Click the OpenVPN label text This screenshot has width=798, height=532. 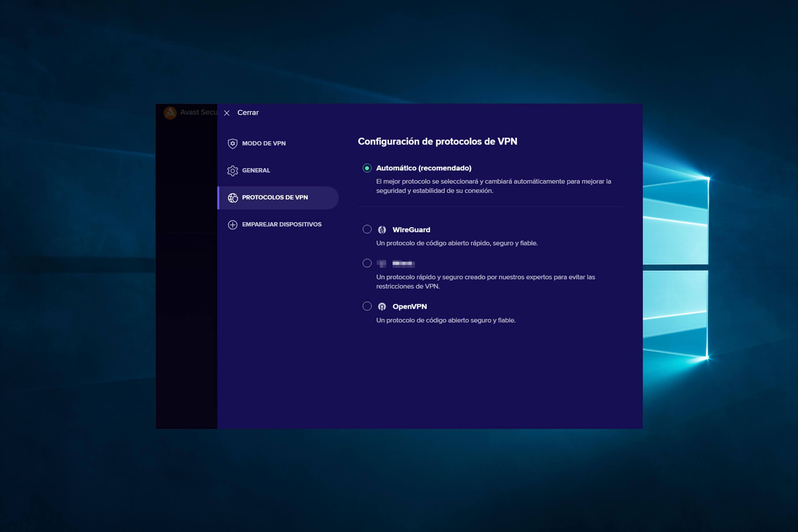(x=410, y=306)
